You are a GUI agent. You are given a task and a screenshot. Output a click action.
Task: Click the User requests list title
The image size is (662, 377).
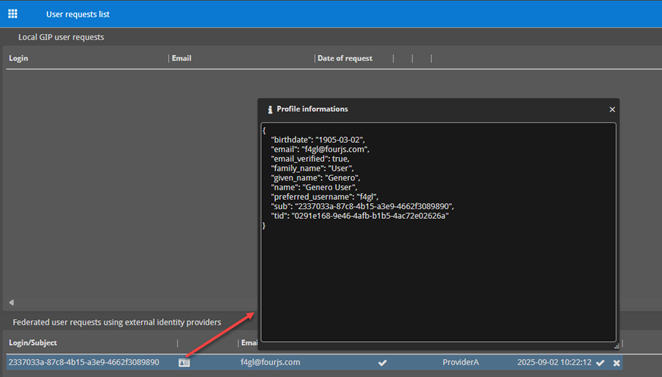(78, 14)
